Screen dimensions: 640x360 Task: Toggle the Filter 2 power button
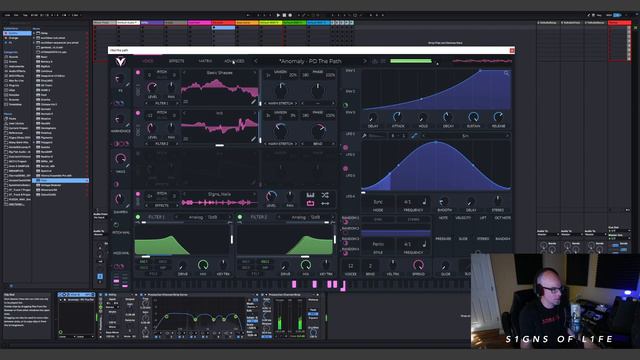click(x=240, y=217)
